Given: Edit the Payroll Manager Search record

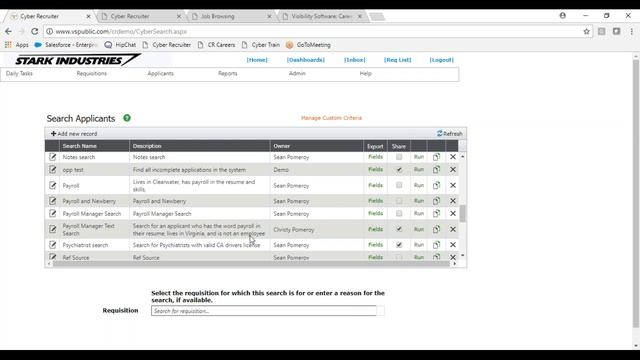Looking at the screenshot, I should tap(53, 213).
